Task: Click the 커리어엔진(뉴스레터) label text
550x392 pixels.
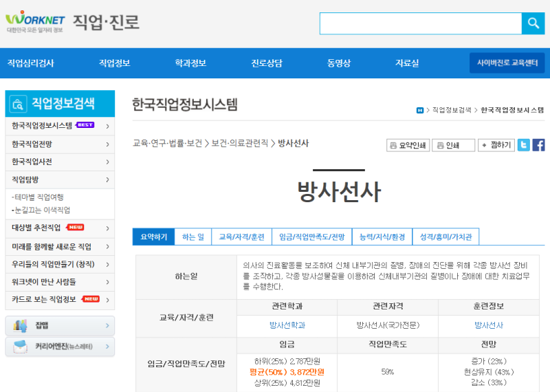Action: coord(64,347)
